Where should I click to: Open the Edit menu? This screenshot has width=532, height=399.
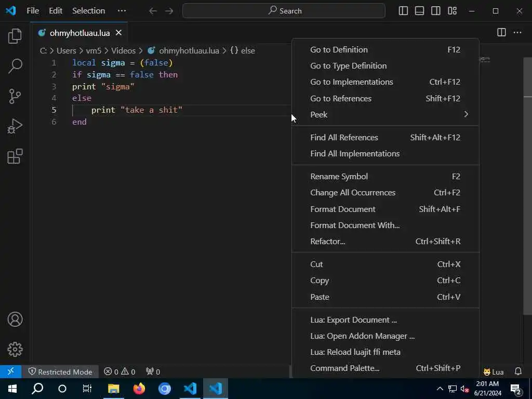coord(55,11)
